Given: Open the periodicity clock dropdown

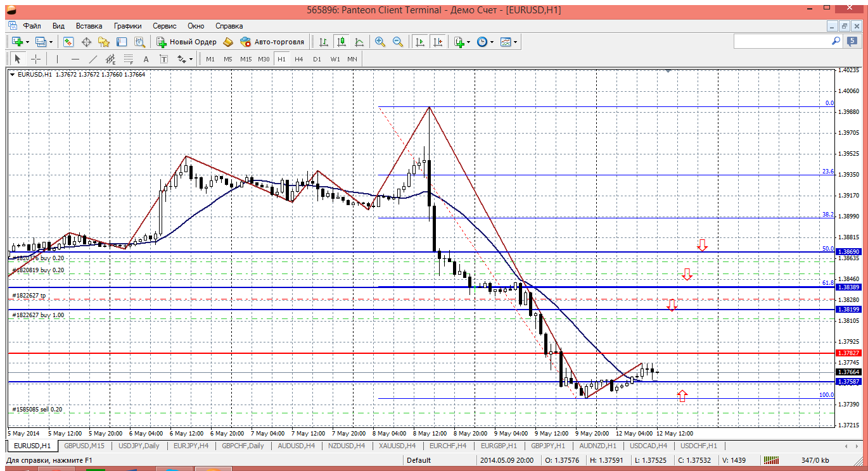Looking at the screenshot, I should click(493, 42).
